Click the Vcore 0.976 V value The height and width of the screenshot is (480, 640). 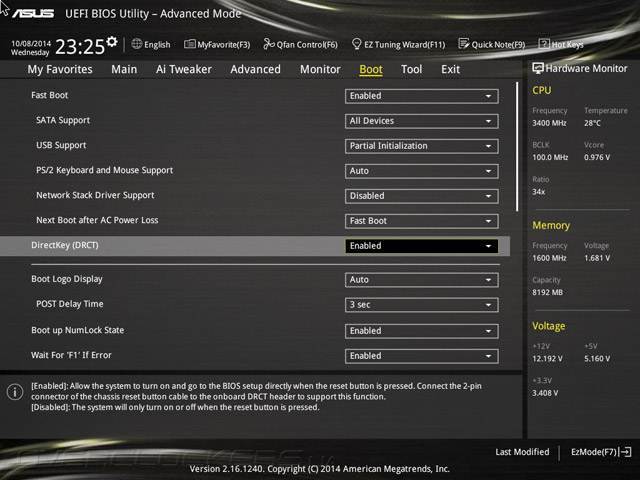click(597, 157)
